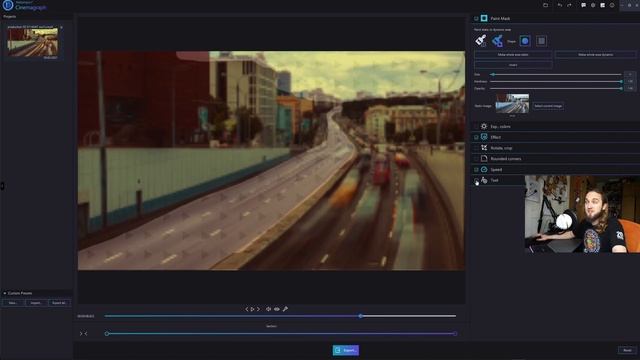Enable the Rotate, crop checkbox
Image resolution: width=640 pixels, height=360 pixels.
pyautogui.click(x=476, y=148)
